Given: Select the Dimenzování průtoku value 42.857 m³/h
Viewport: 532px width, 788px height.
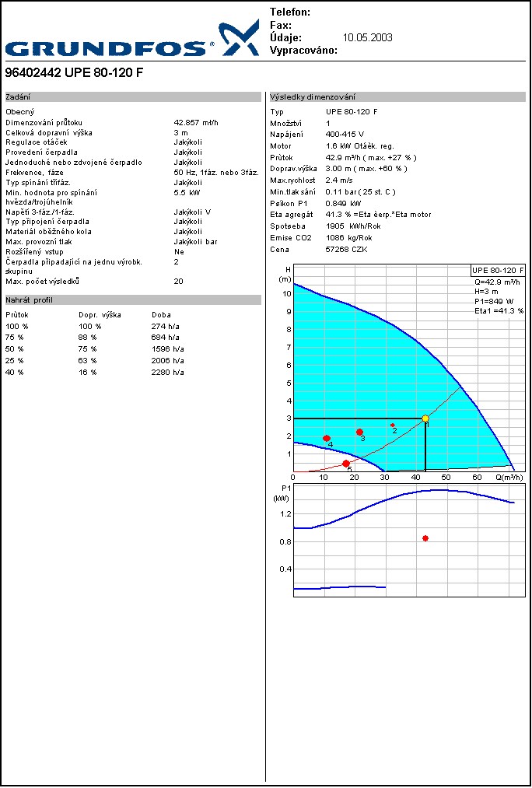Looking at the screenshot, I should pos(195,123).
